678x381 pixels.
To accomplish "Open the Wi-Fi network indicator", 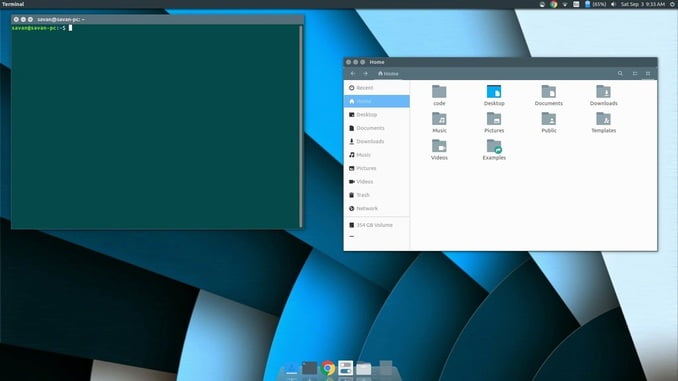I will (565, 4).
